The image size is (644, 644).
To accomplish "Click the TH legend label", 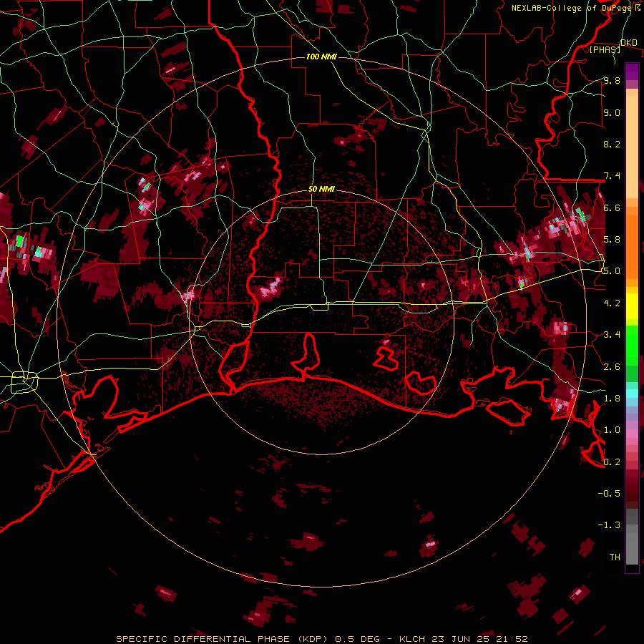I will pyautogui.click(x=615, y=557).
